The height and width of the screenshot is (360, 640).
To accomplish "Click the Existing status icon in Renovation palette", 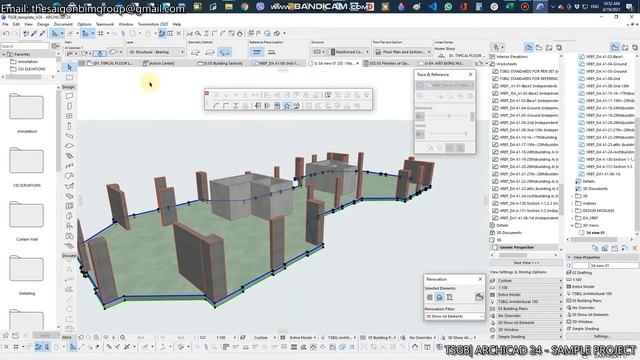I will click(x=430, y=297).
